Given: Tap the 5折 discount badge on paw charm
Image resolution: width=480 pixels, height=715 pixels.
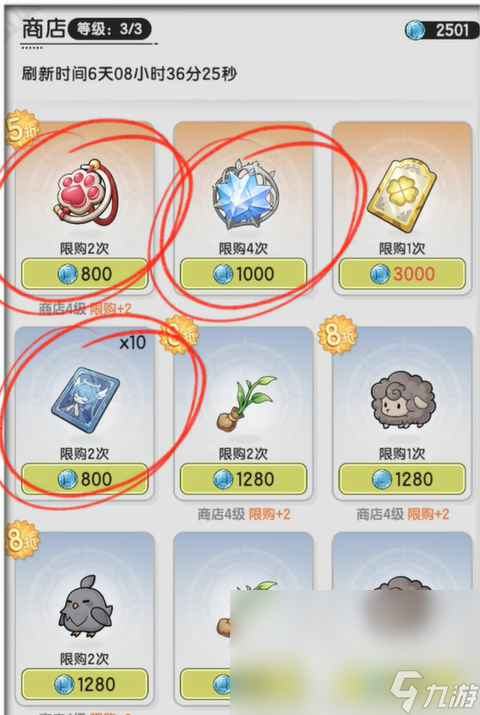Looking at the screenshot, I should point(21,130).
